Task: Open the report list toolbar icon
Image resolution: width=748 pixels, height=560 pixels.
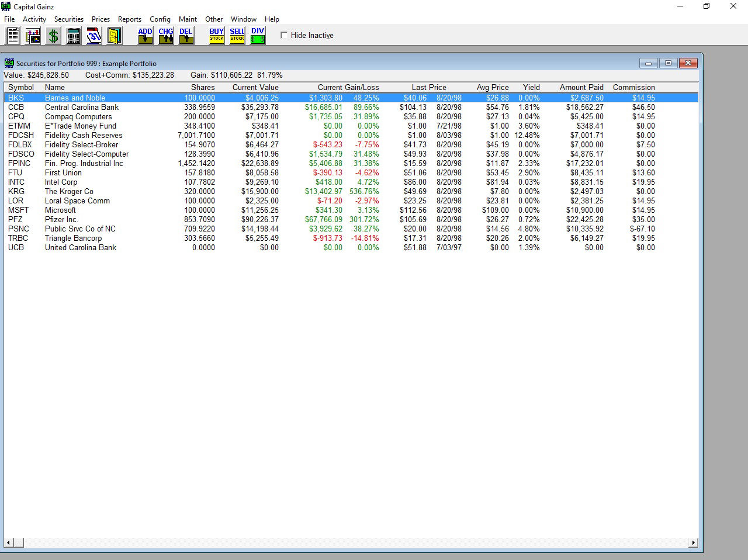Action: coord(12,36)
